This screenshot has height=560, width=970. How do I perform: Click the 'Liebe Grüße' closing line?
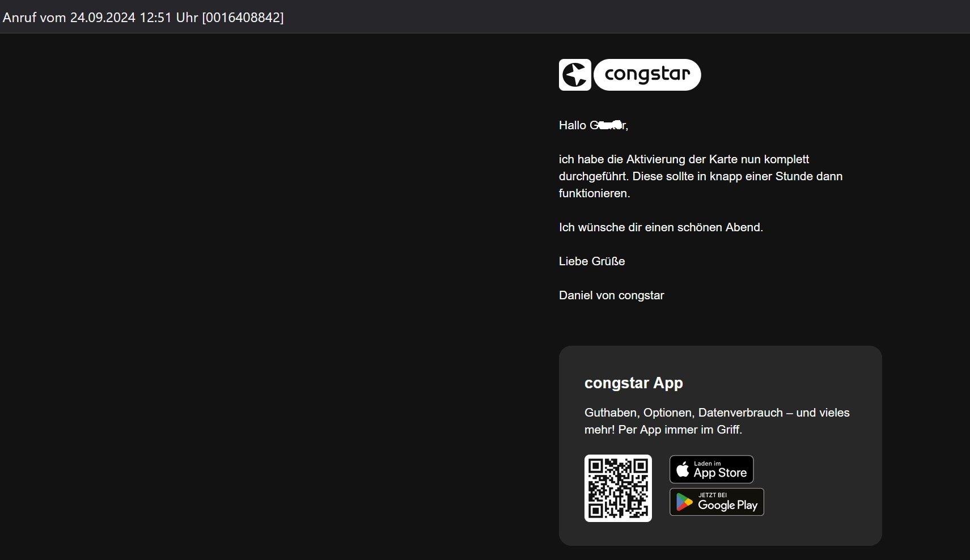[x=591, y=261]
